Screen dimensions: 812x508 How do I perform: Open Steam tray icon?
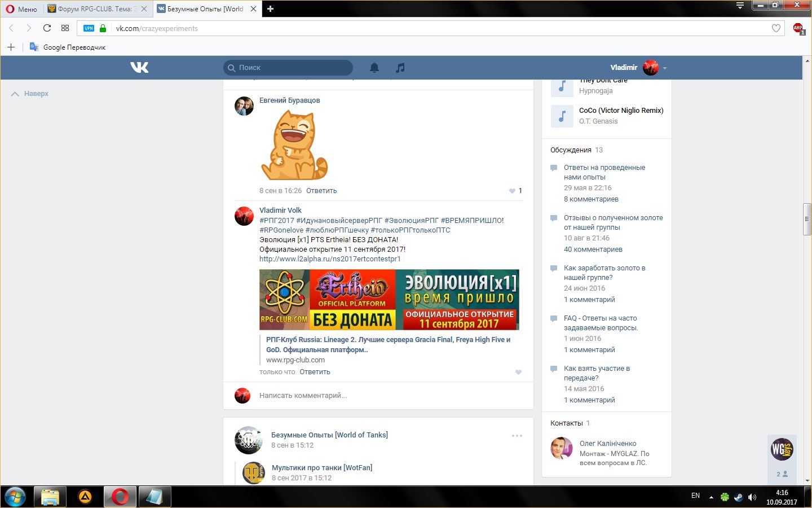pos(738,497)
